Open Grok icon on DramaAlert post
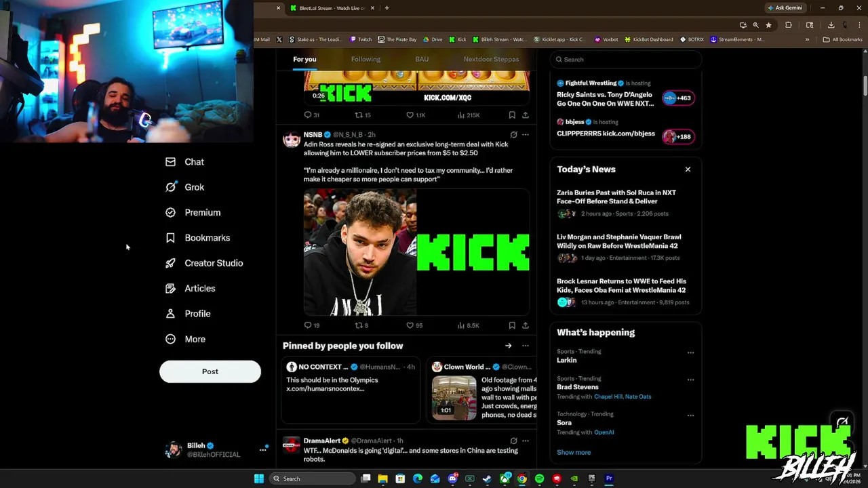 513,441
